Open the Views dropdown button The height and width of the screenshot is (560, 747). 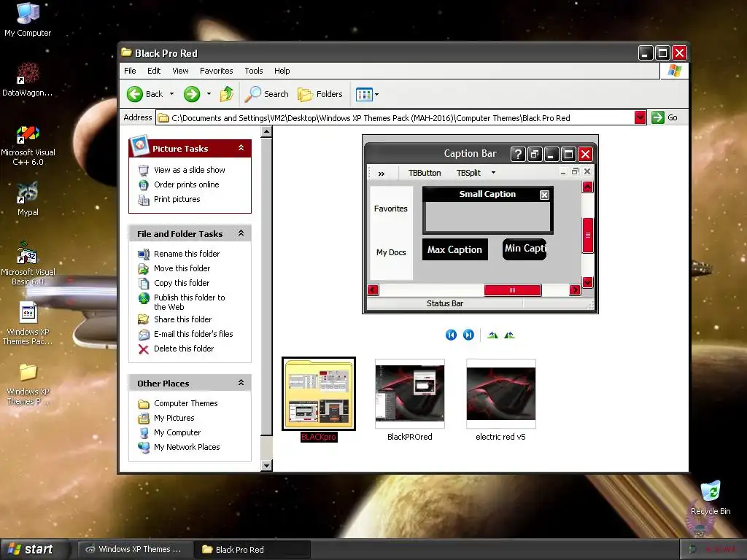coord(368,94)
